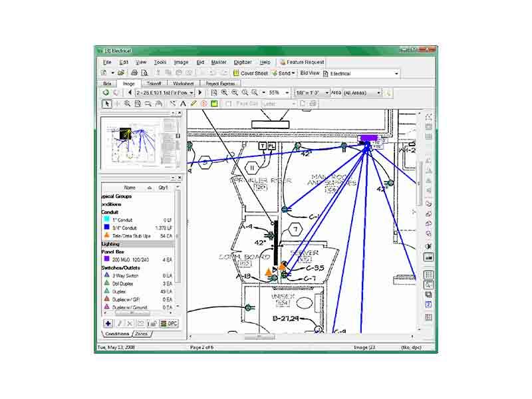
Task: Open the File menu
Action: tap(107, 62)
